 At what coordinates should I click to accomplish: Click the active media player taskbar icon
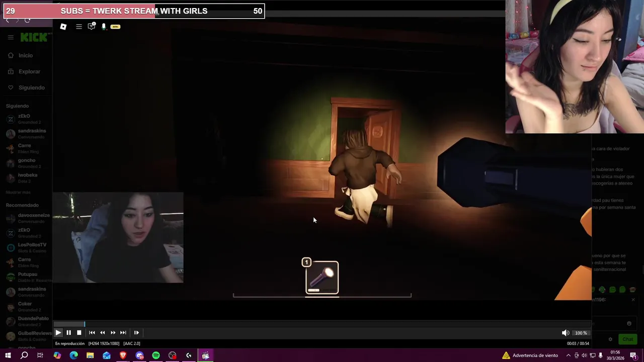point(205,355)
